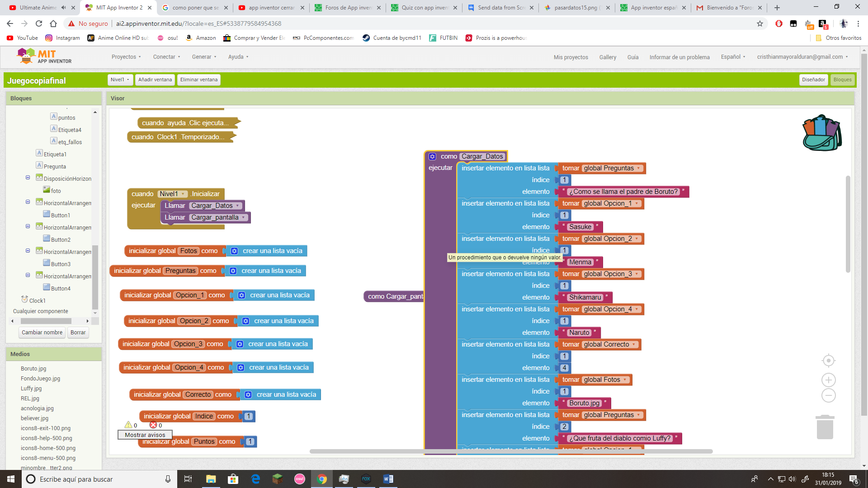Viewport: 868px width, 488px height.
Task: Click mutator gear on Cargar_Datos procedure
Action: click(x=432, y=156)
